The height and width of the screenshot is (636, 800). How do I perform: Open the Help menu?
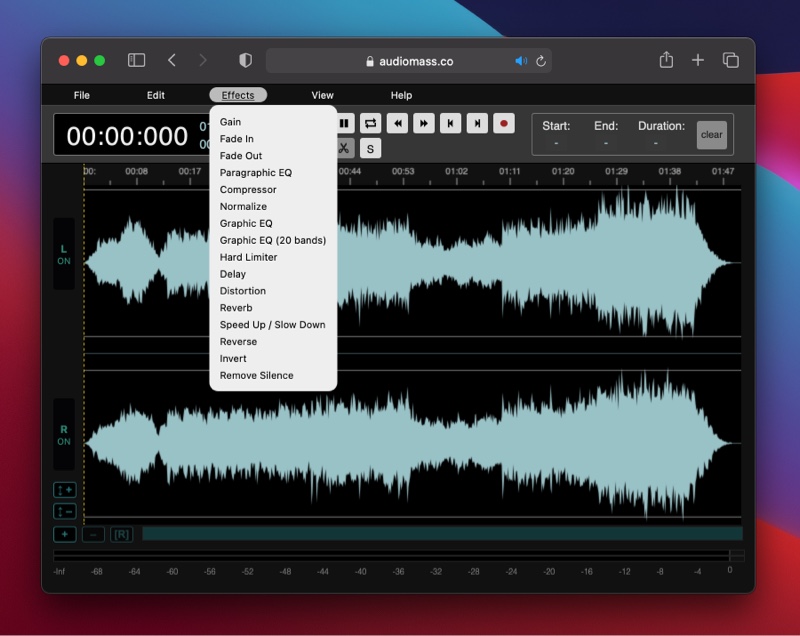click(402, 95)
